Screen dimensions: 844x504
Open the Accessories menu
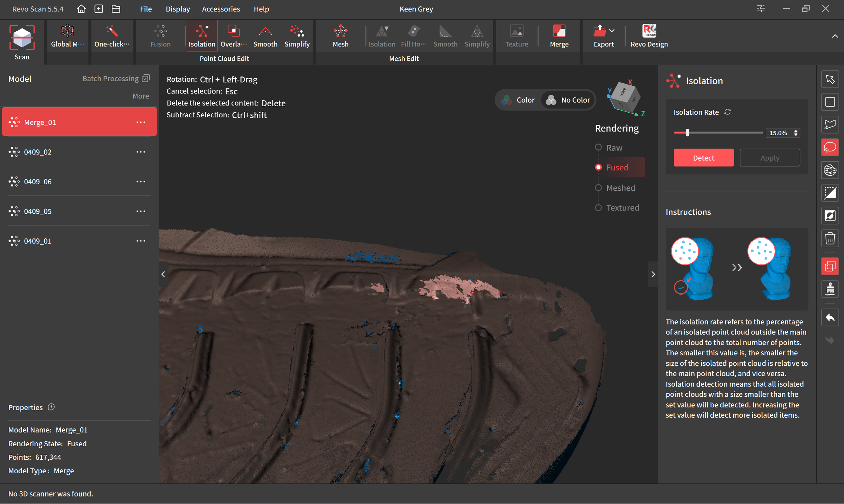[x=221, y=9]
